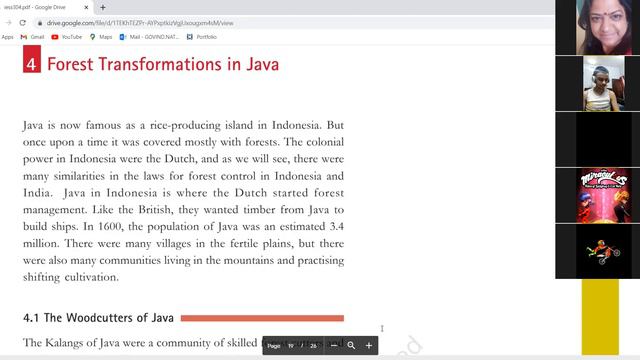Viewport: 640px width, 360px height.
Task: Open a new browser tab
Action: [x=103, y=7]
